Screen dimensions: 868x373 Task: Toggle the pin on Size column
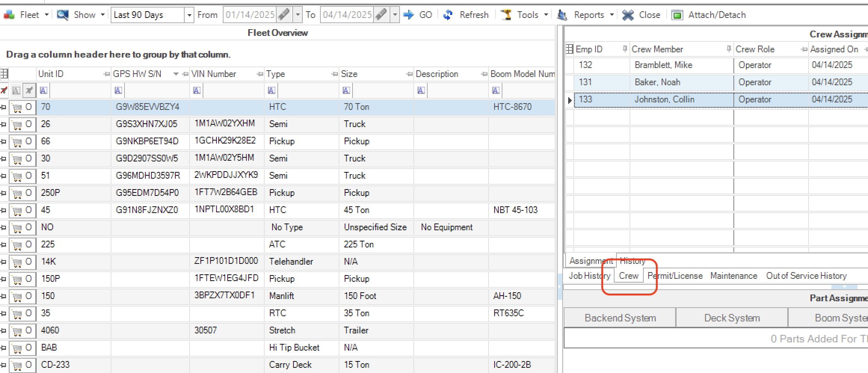[x=409, y=74]
